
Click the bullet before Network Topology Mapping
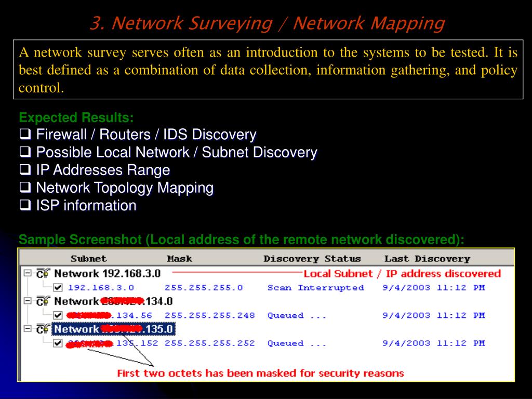[25, 187]
